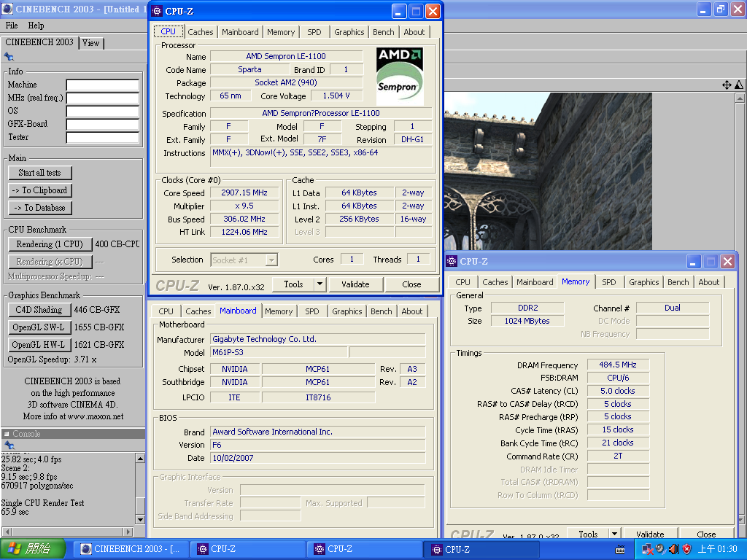Image resolution: width=747 pixels, height=560 pixels.
Task: Click the Core Speed value 2907.15 MHz
Action: tap(244, 192)
